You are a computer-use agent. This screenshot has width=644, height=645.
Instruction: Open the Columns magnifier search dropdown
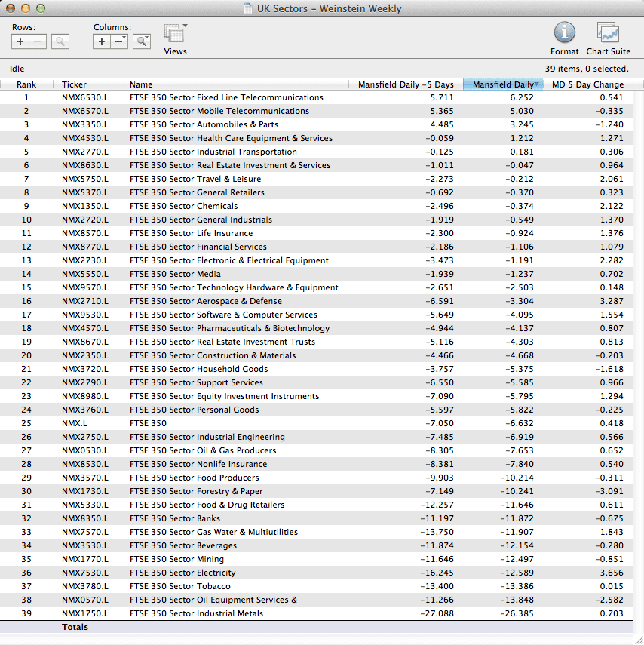tap(142, 41)
